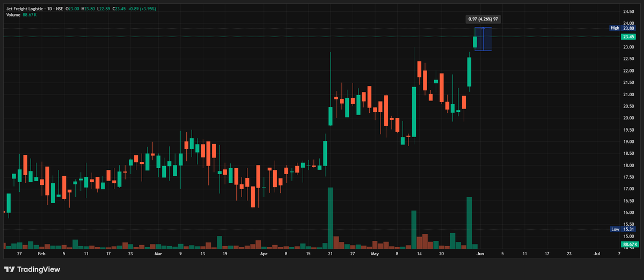Click date 13 on the time axis
644x280 pixels.
pos(202,253)
